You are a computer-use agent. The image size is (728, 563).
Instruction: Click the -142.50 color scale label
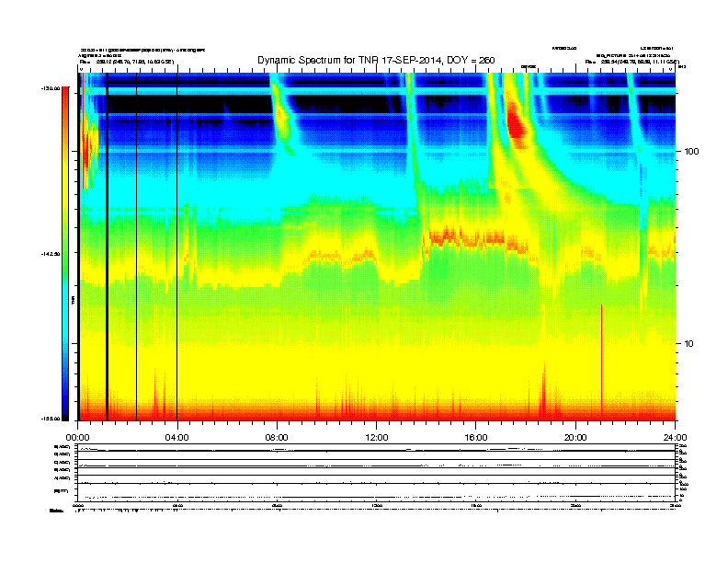click(x=51, y=254)
